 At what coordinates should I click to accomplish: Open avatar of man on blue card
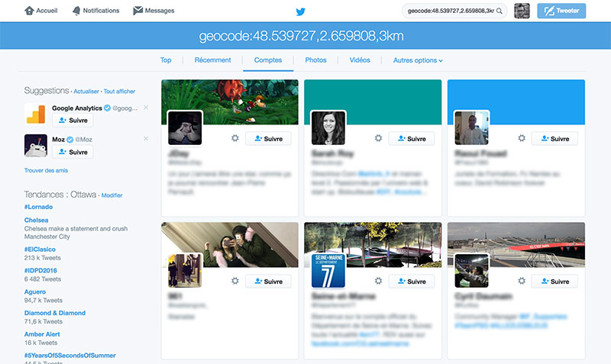(x=471, y=128)
